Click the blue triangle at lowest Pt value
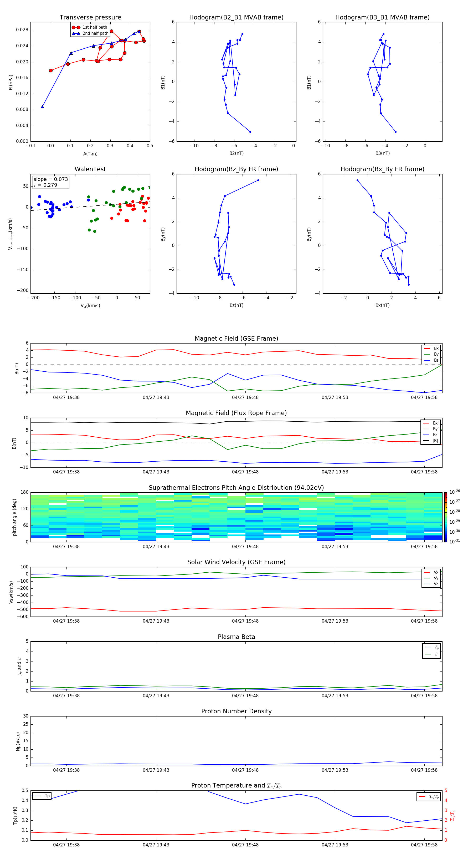Image resolution: width=473 pixels, height=868 pixels. (x=42, y=107)
